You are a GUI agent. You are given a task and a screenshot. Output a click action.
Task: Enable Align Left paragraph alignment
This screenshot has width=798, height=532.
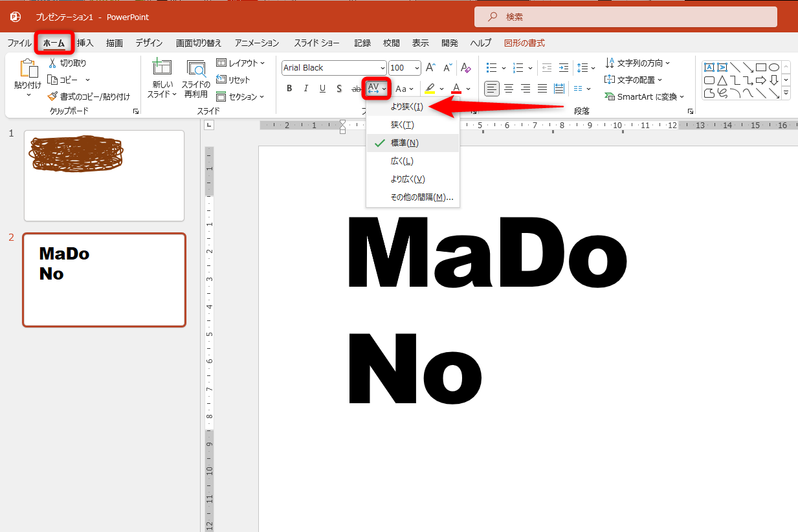click(x=493, y=89)
